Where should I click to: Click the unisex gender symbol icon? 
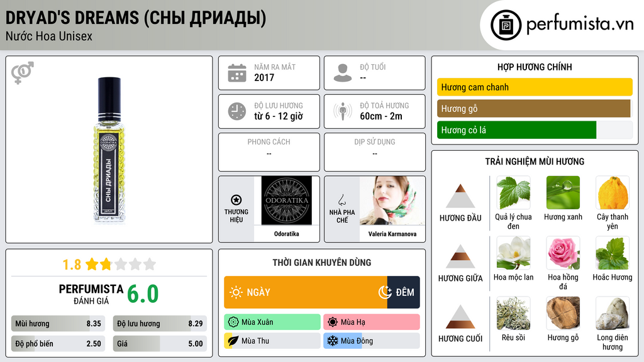click(23, 73)
